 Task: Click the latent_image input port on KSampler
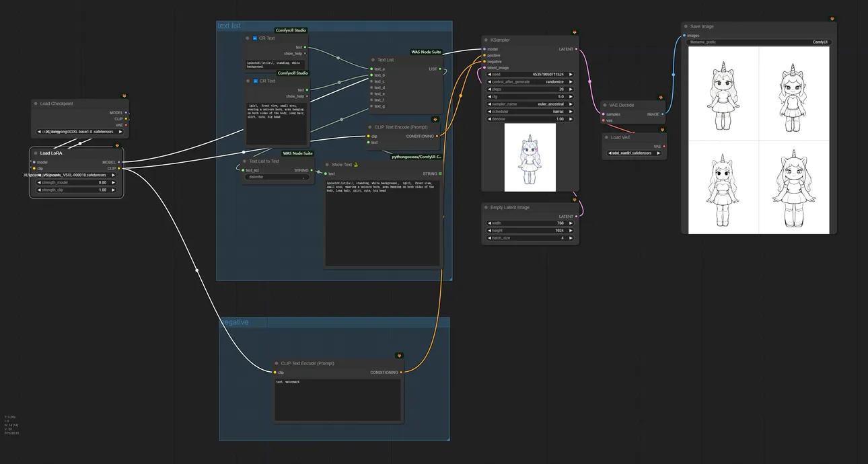[484, 68]
